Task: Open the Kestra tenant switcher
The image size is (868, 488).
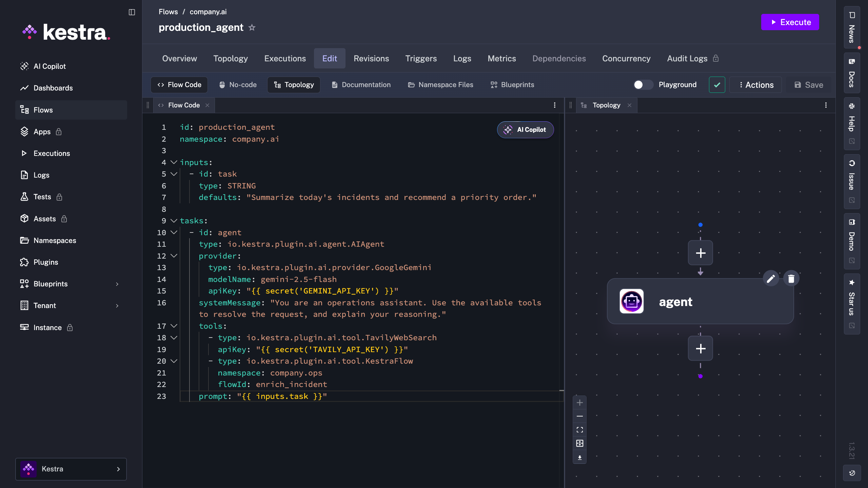Action: 71,469
